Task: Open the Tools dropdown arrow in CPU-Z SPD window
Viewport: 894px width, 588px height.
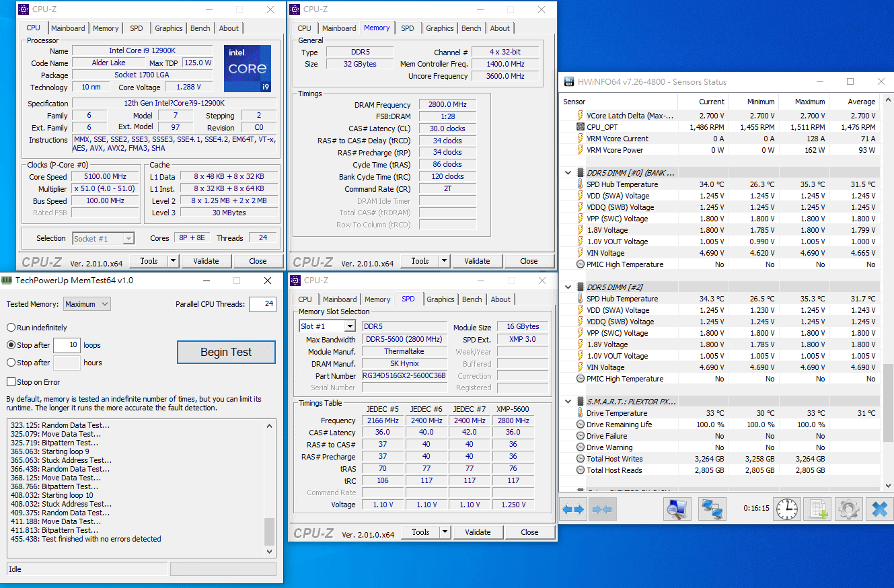Action: (x=445, y=532)
